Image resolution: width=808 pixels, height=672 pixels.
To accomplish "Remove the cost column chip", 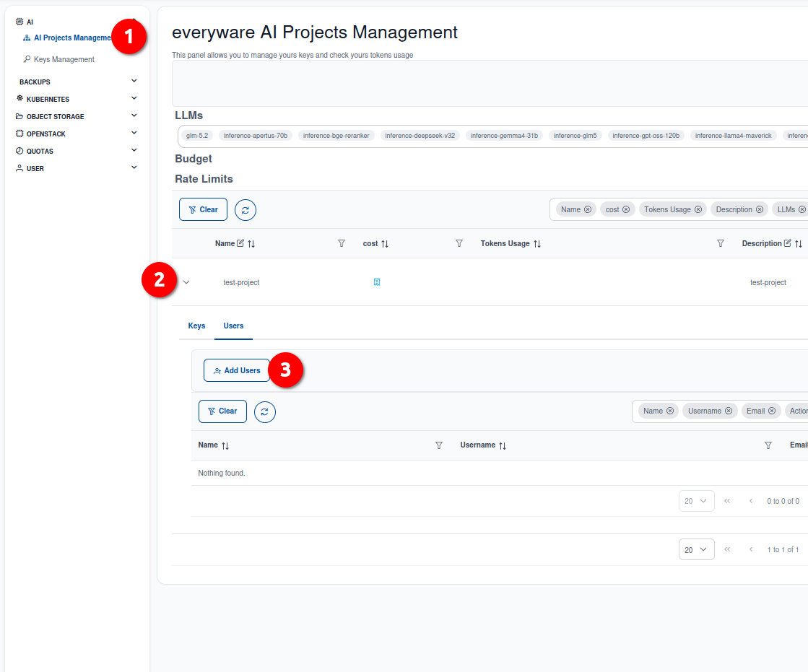I will click(626, 209).
